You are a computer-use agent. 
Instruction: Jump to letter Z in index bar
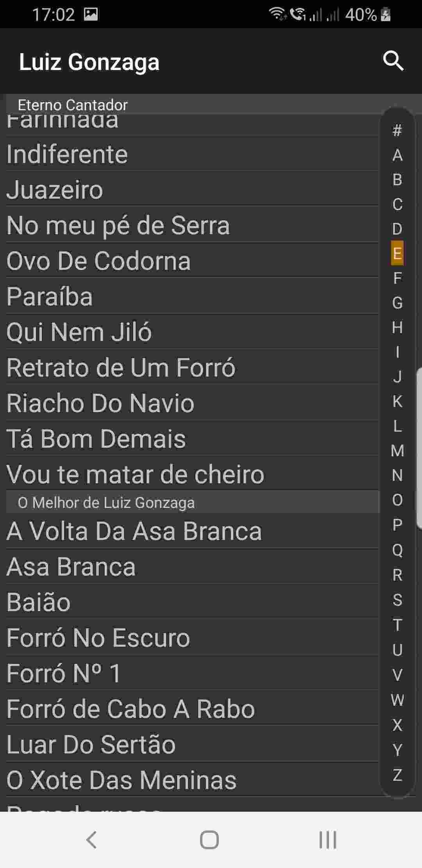click(397, 775)
